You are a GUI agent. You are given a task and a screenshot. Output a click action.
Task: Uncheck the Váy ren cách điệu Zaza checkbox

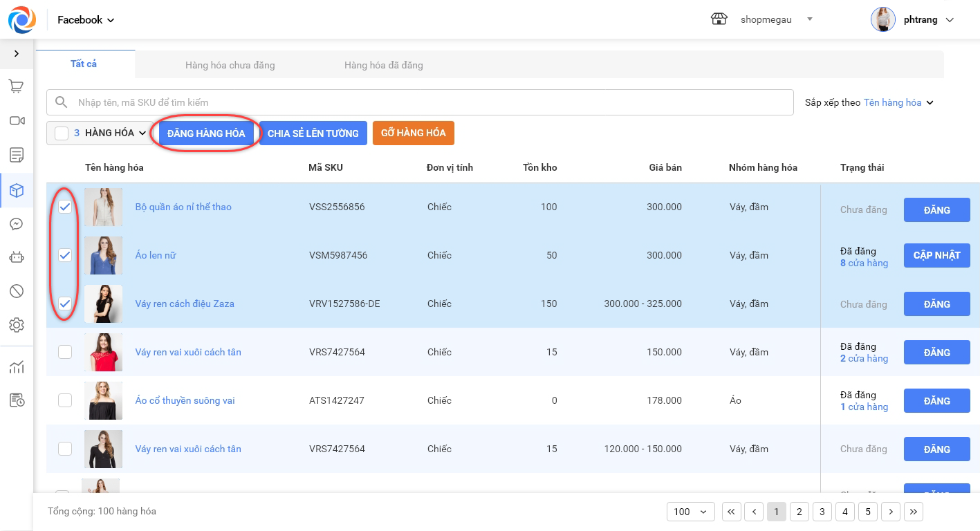pos(65,304)
